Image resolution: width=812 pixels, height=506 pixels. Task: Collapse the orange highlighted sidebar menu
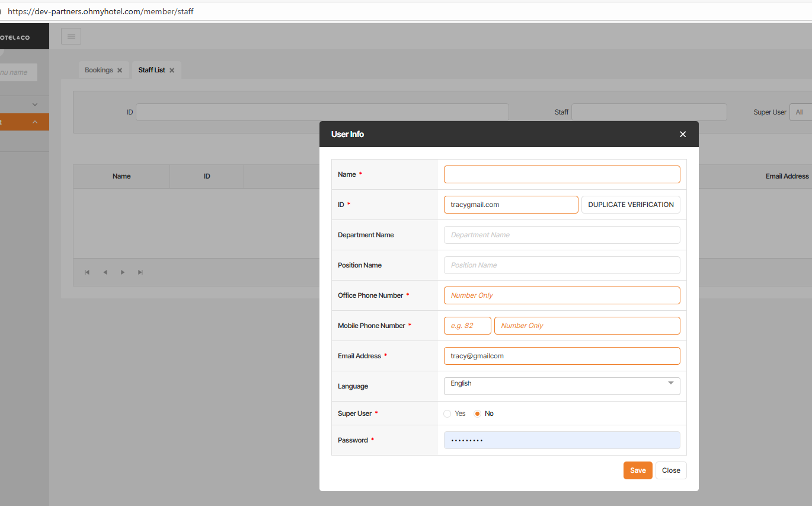coord(34,122)
